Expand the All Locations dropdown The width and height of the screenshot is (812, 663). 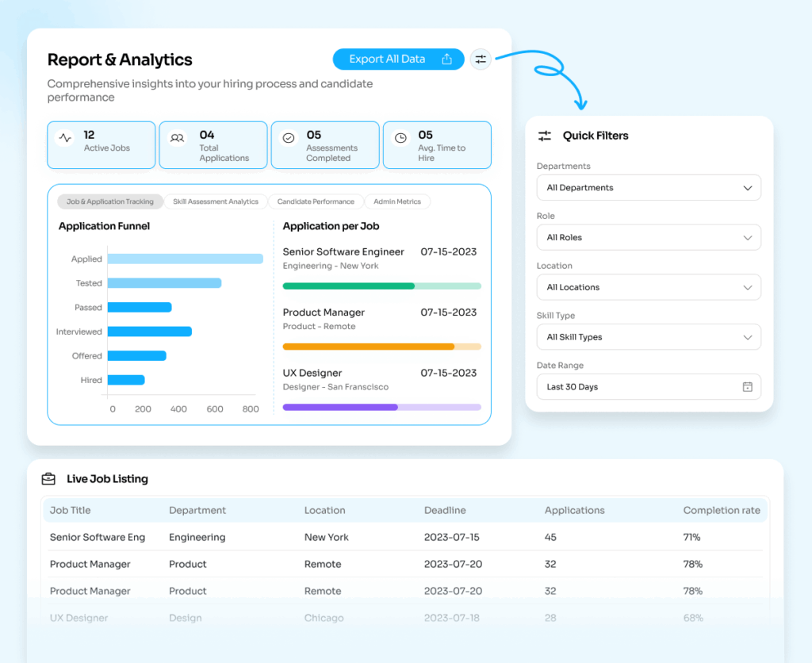649,287
